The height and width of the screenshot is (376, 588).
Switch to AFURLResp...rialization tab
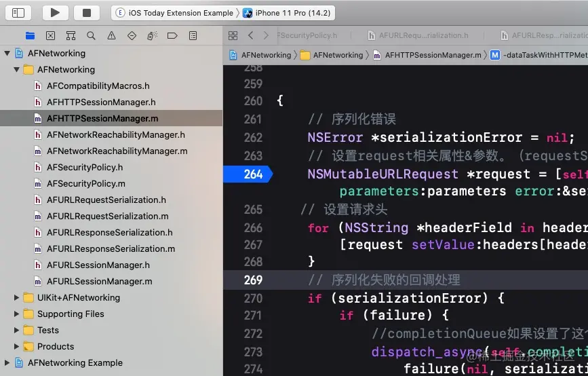coord(544,35)
